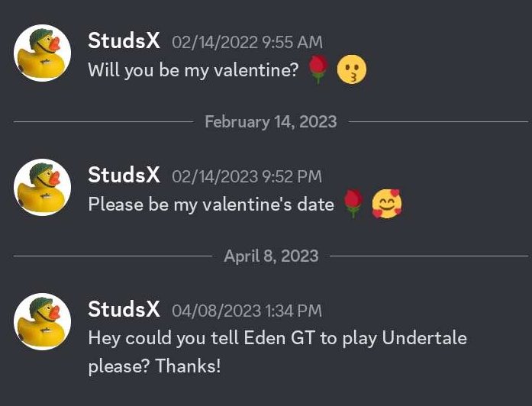Click the 02/14/2023 9:52 PM timestamp
The image size is (532, 406).
click(x=247, y=177)
